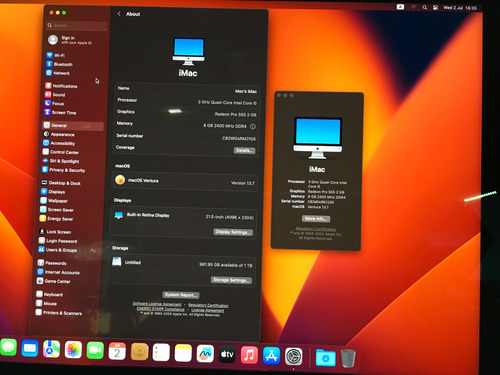500x375 pixels.
Task: Select Appearance in the sidebar
Action: tap(59, 134)
